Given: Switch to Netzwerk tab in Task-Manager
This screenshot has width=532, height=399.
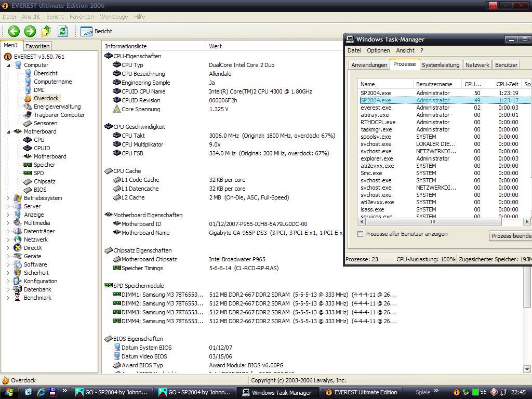Looking at the screenshot, I should (x=477, y=65).
